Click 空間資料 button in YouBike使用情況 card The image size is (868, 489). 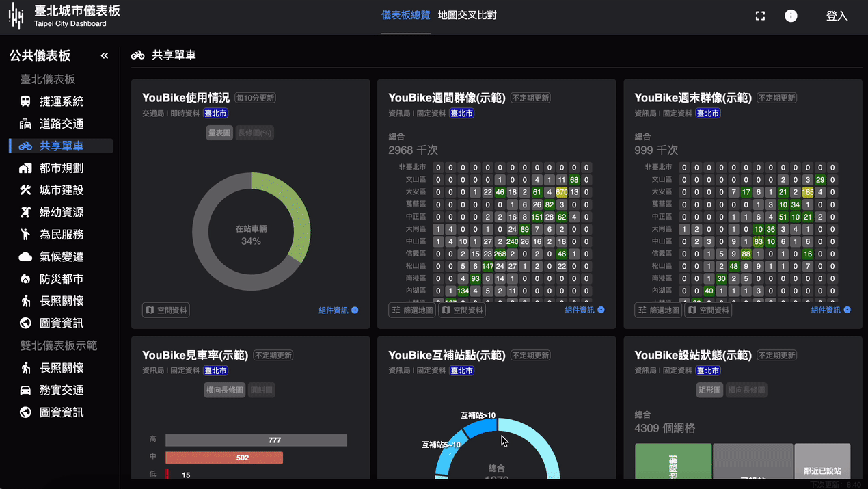166,310
